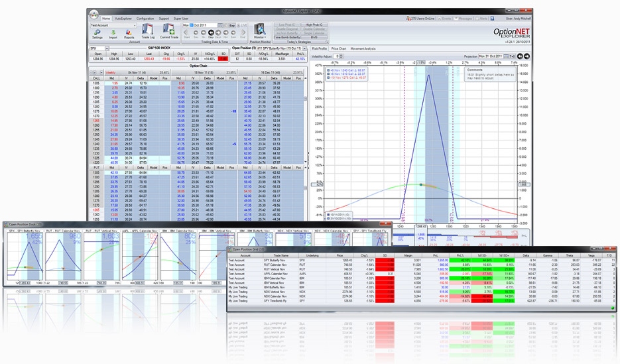
Task: Click the Time Bomb Butterfly strategy button
Action: tap(287, 37)
